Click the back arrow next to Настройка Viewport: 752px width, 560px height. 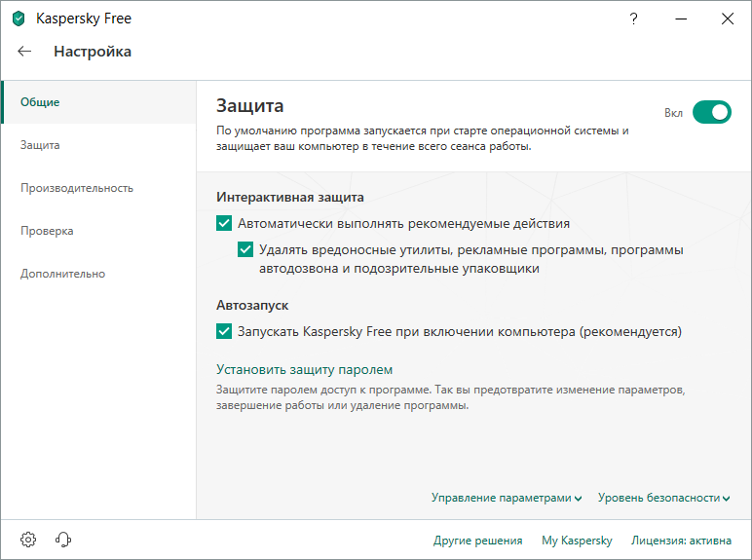pyautogui.click(x=25, y=52)
